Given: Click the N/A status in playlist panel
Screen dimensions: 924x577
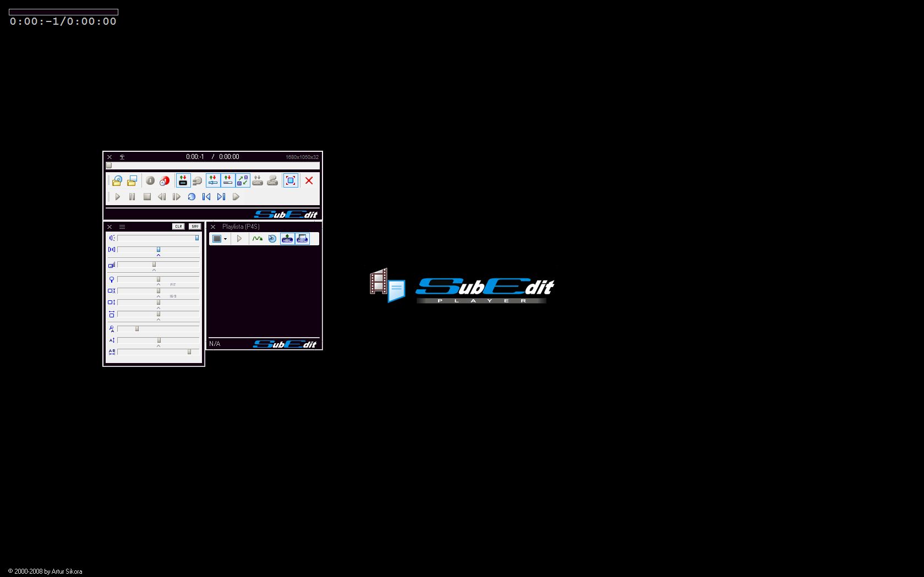Looking at the screenshot, I should (215, 344).
